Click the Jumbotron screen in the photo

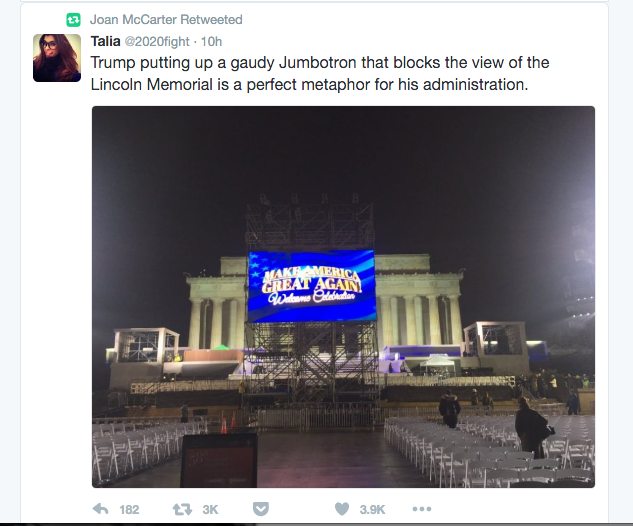(x=311, y=285)
